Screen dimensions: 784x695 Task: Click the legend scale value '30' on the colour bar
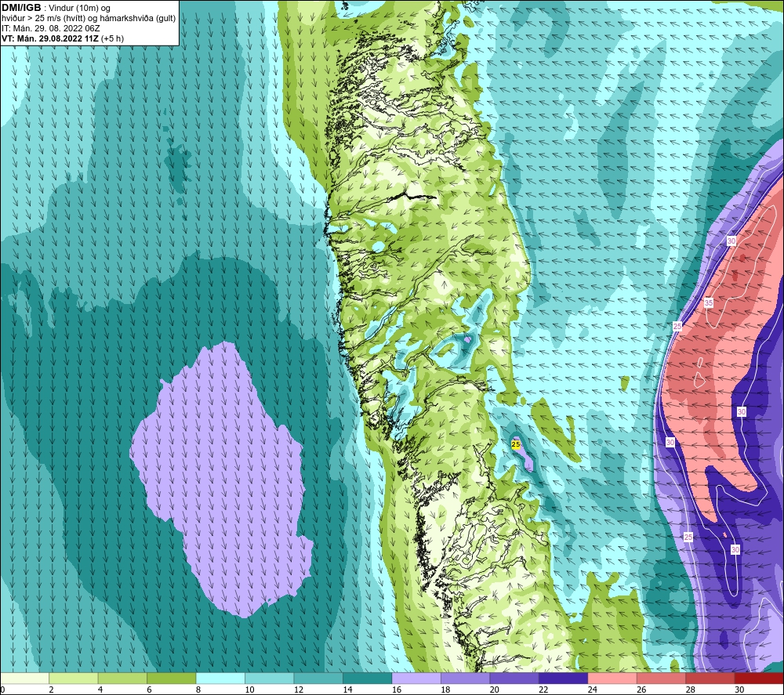pyautogui.click(x=739, y=690)
